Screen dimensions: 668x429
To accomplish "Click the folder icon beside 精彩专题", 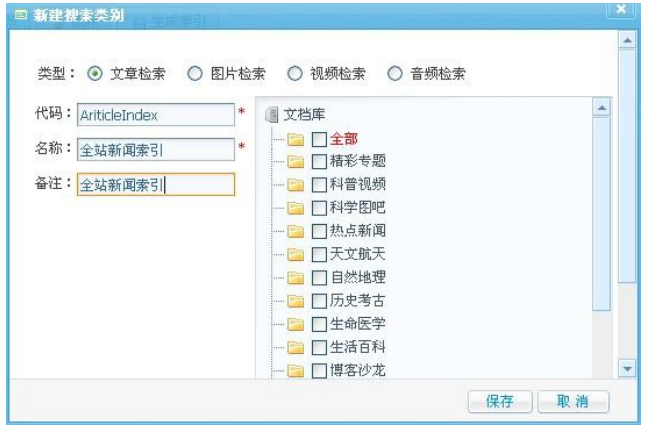I will click(295, 161).
